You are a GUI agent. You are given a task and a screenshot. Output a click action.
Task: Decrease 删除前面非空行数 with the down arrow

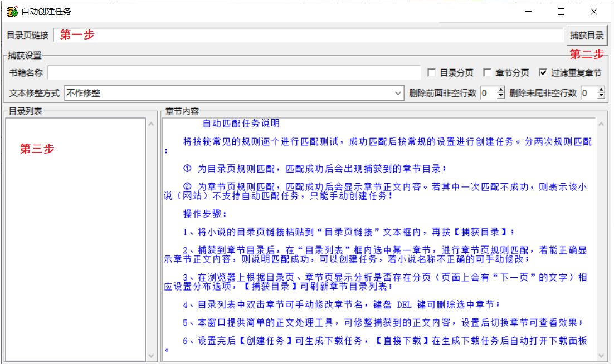pos(501,96)
